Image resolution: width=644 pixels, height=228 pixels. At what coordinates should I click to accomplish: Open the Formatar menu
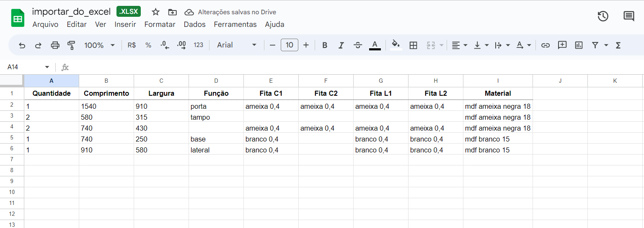tap(160, 24)
